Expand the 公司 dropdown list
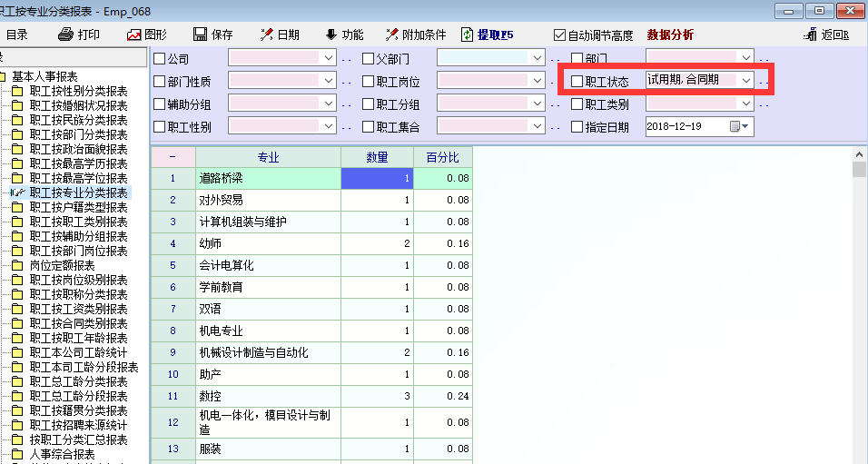 (x=328, y=58)
